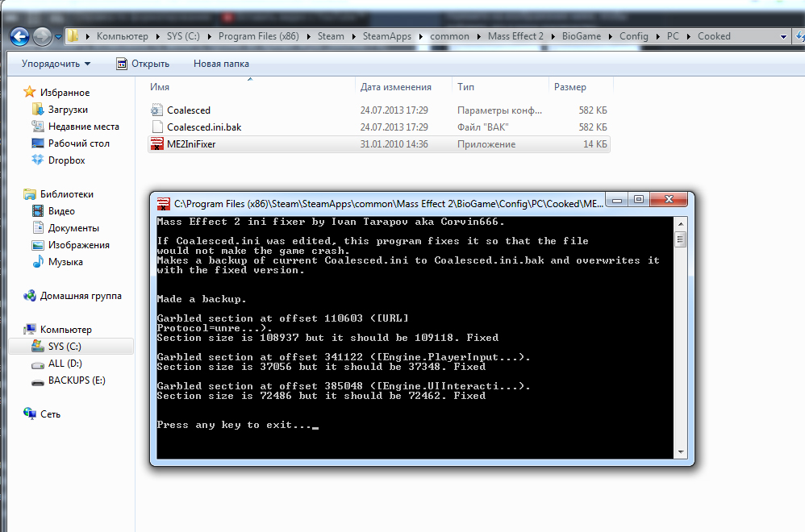
Task: Select SYS (C:) in the address bar path
Action: [x=183, y=36]
